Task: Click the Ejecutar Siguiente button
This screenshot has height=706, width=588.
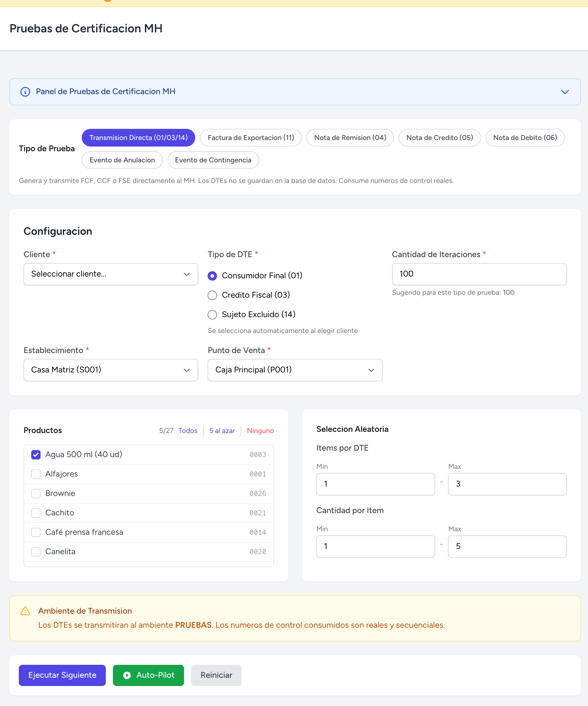Action: 62,675
